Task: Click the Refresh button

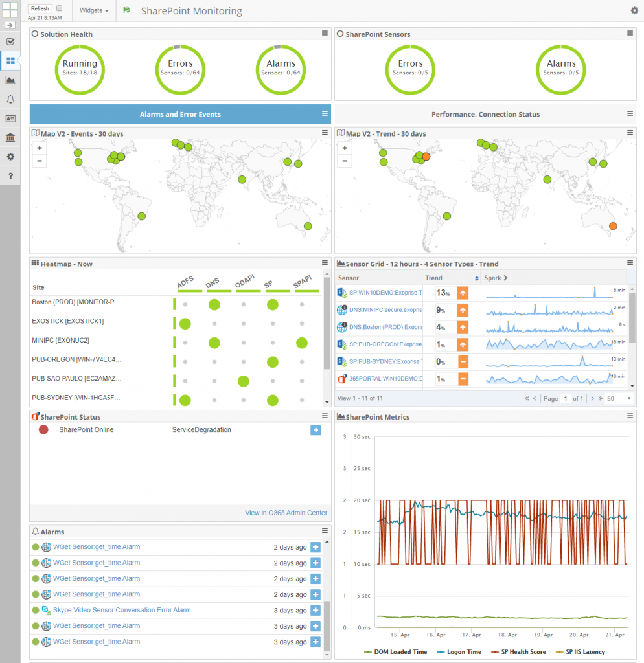Action: tap(40, 8)
